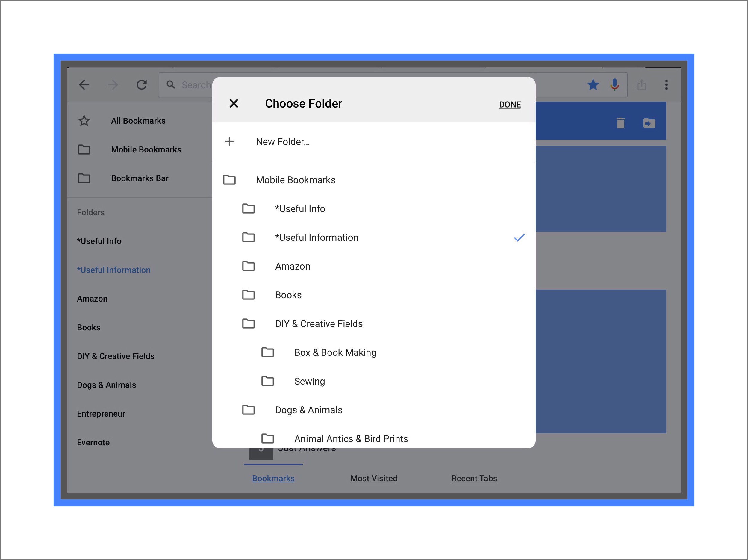
Task: Select the Mobile Bookmarks folder in dialog
Action: (x=295, y=180)
